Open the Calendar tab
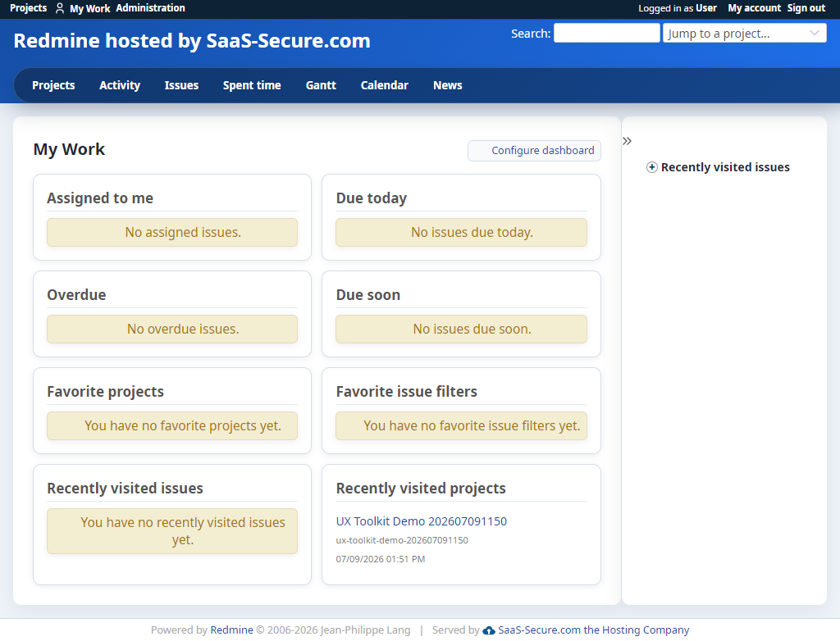The image size is (840, 641). [384, 85]
